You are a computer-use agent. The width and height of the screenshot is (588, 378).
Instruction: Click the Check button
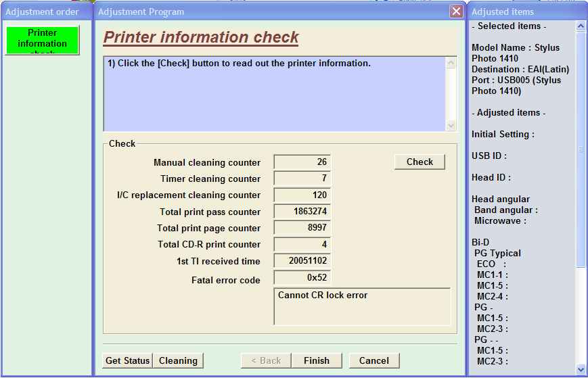click(420, 162)
